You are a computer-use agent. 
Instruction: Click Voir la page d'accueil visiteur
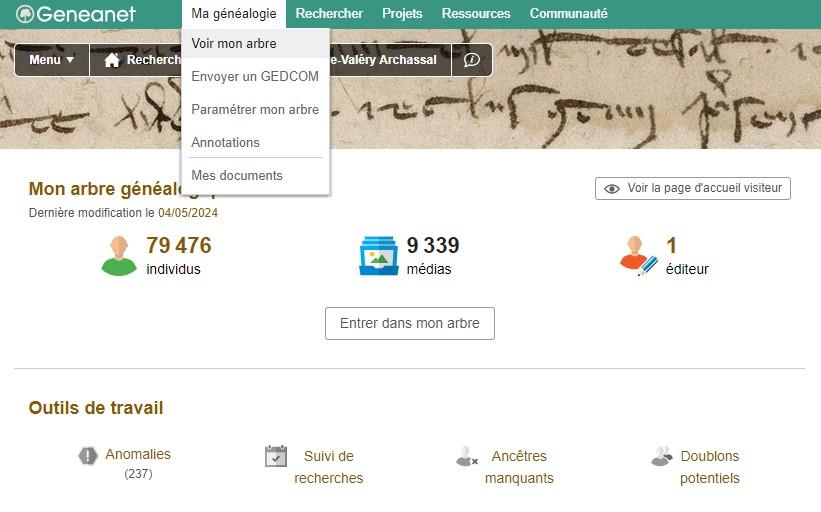pyautogui.click(x=693, y=188)
